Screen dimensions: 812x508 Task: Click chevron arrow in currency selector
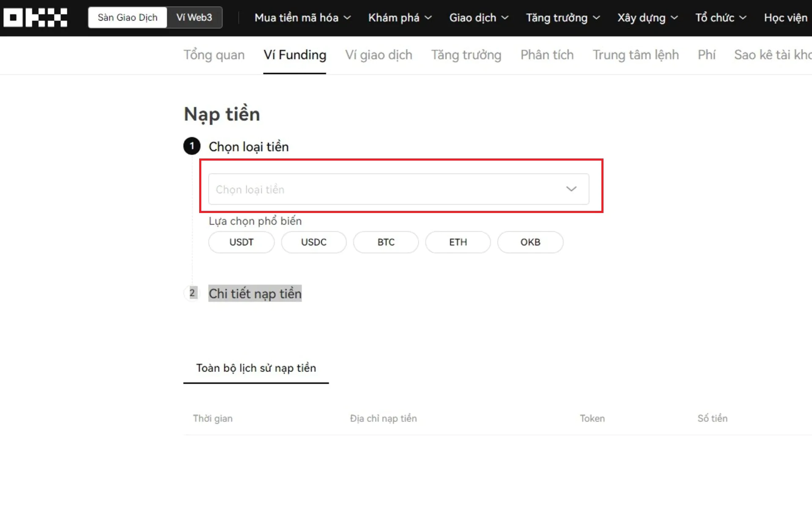click(571, 189)
